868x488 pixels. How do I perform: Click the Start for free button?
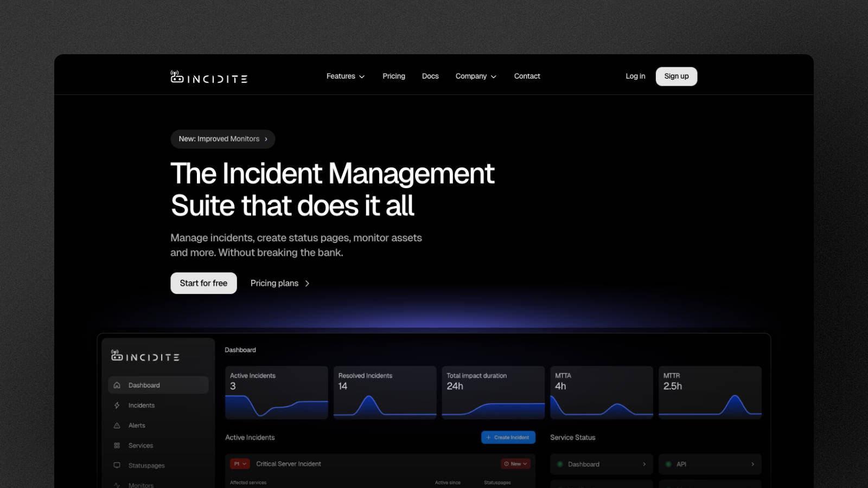pos(203,283)
